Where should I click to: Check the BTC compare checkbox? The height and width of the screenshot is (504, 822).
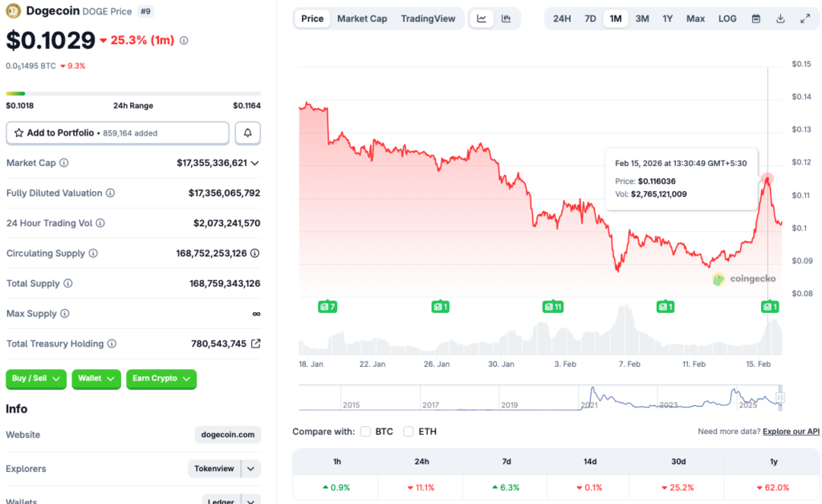(365, 431)
